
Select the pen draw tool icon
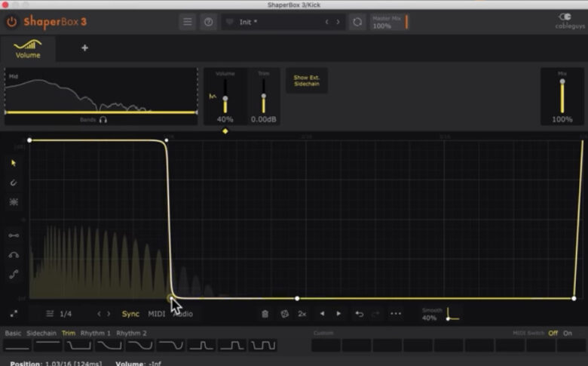click(x=14, y=183)
